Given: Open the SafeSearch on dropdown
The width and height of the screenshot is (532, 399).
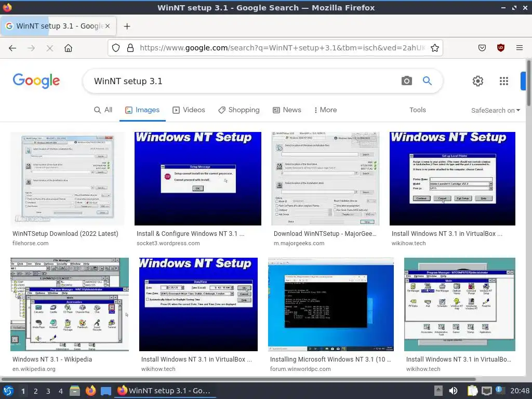Looking at the screenshot, I should (x=495, y=110).
